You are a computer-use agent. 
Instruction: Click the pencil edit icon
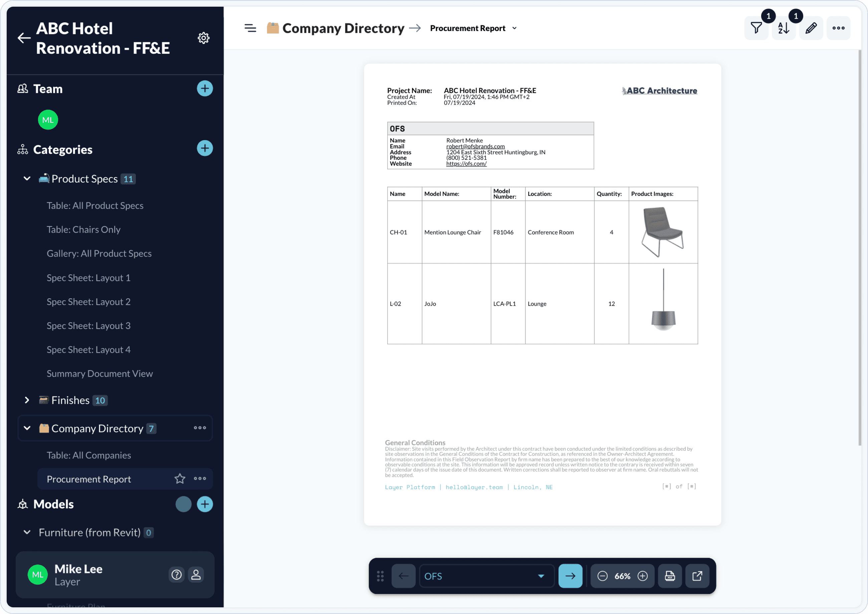[x=811, y=28]
